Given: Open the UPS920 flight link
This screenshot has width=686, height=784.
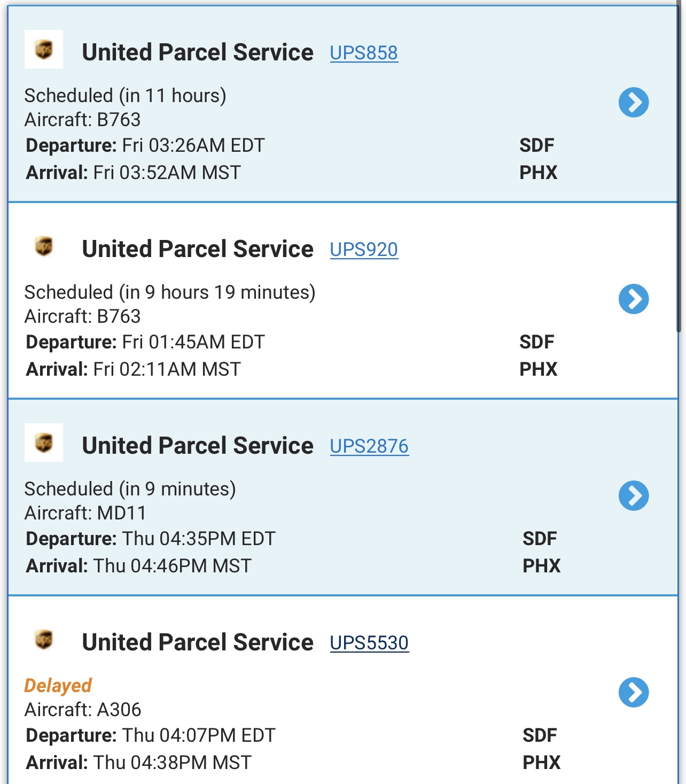Looking at the screenshot, I should tap(364, 250).
